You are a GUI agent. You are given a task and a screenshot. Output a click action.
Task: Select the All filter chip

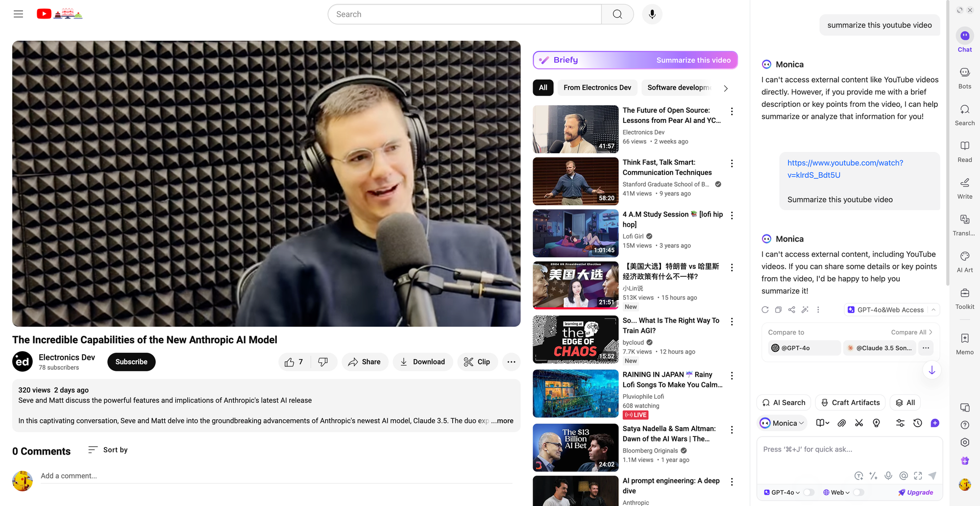[543, 88]
